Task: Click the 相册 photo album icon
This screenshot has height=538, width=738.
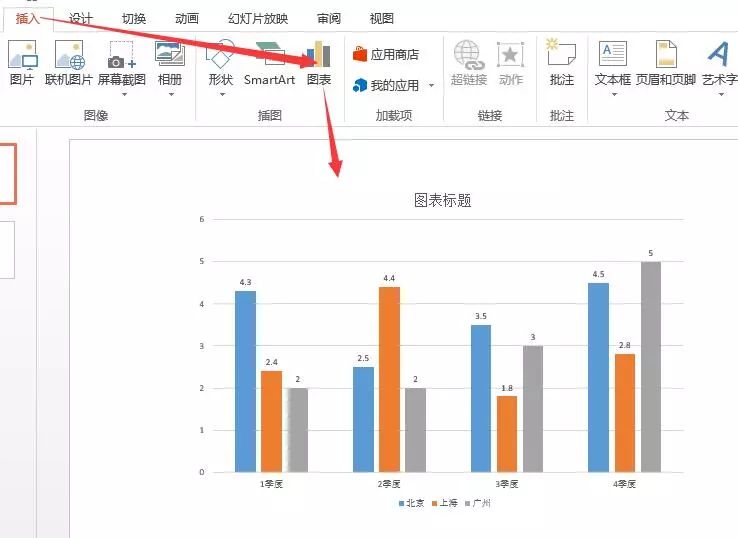Action: [169, 54]
